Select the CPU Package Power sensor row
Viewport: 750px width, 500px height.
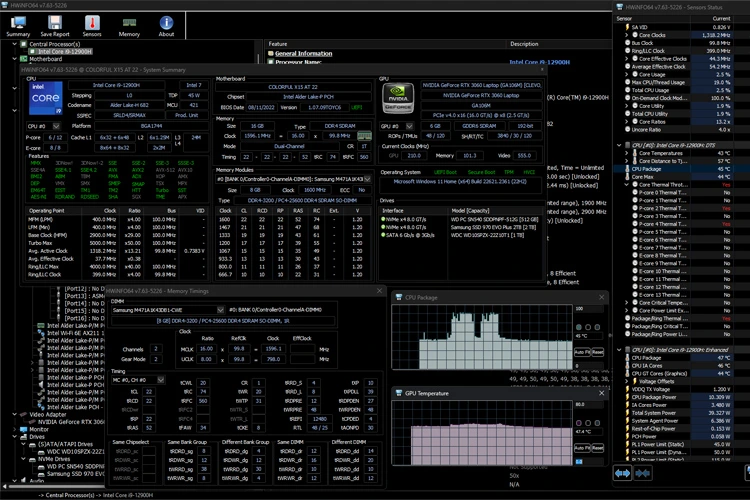[681, 397]
